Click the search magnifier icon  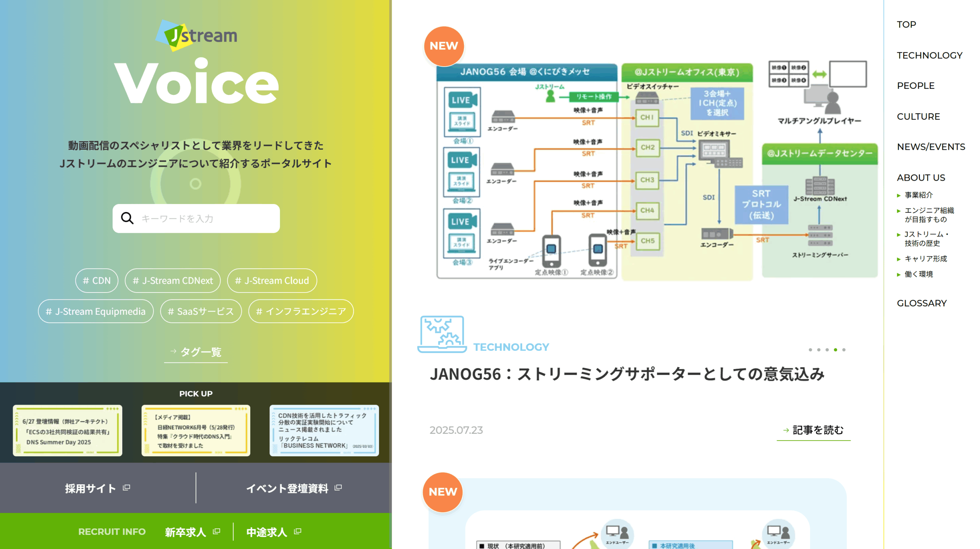click(127, 218)
